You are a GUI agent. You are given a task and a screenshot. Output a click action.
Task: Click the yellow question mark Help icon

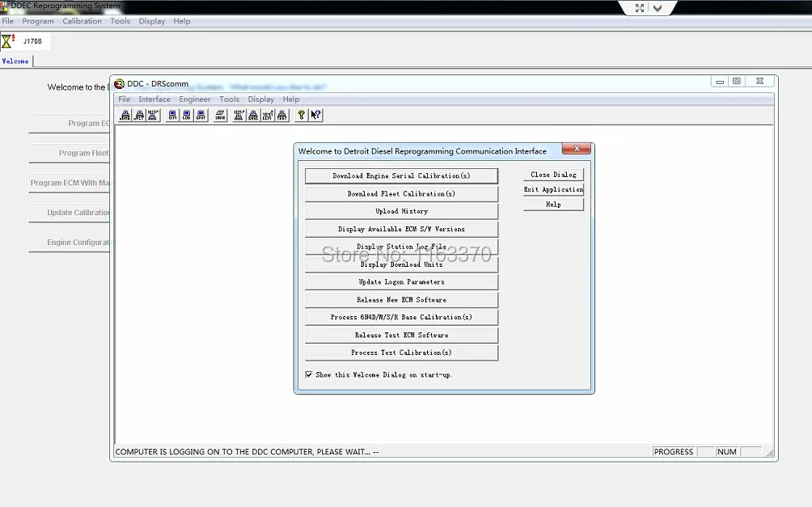(x=301, y=115)
